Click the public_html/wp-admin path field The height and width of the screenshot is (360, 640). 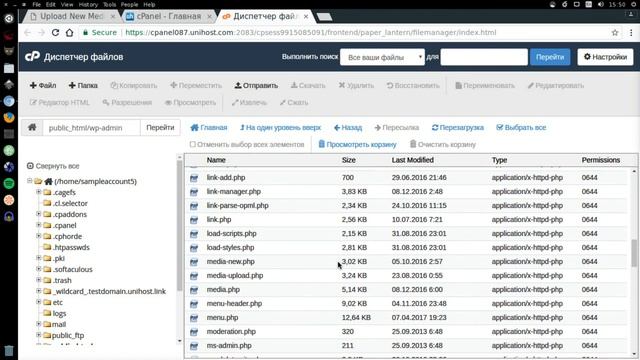91,127
